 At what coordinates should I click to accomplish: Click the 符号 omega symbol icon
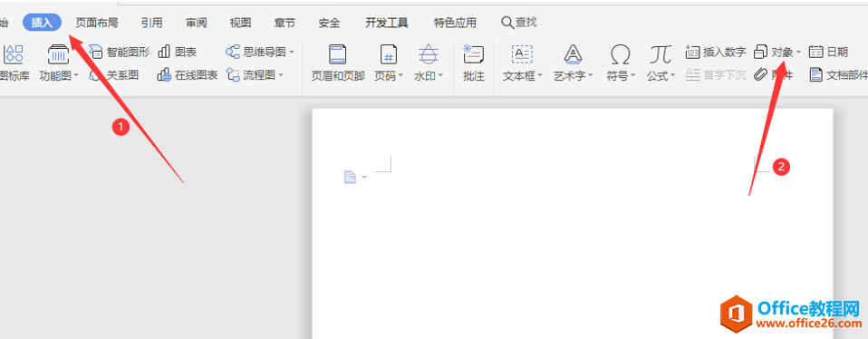(621, 54)
